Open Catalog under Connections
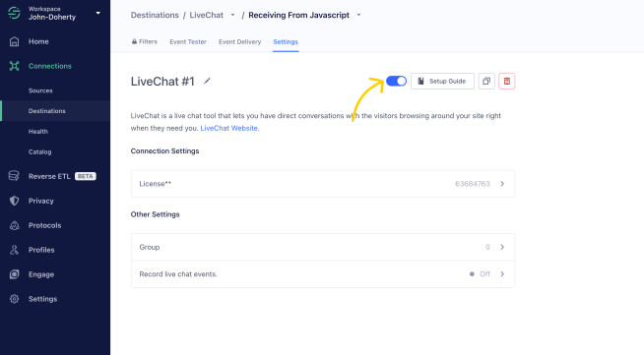This screenshot has height=355, width=644. pyautogui.click(x=39, y=152)
